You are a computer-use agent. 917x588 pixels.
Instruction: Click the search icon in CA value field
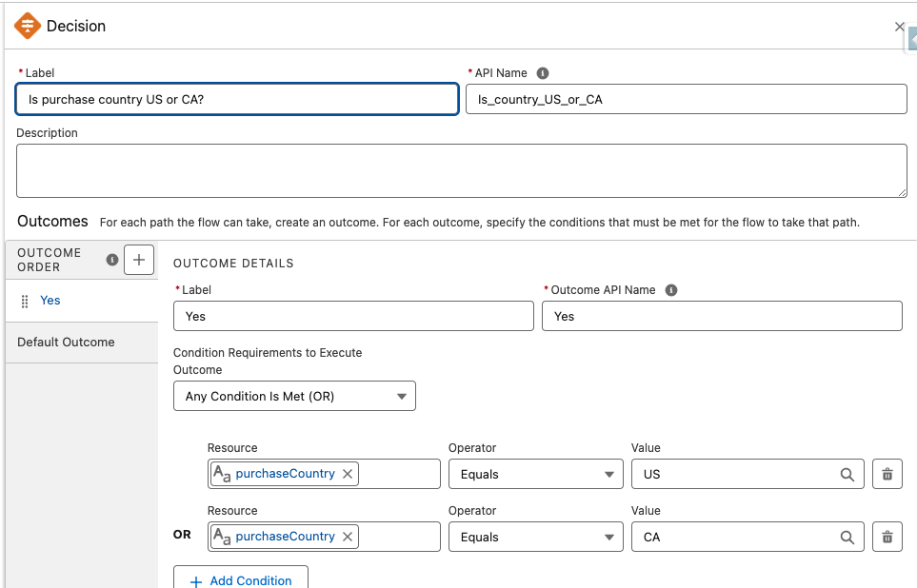[x=847, y=537]
